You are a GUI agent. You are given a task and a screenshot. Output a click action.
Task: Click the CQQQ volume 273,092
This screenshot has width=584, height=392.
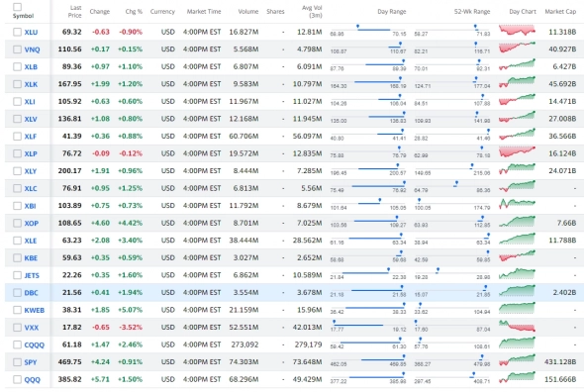tap(244, 344)
